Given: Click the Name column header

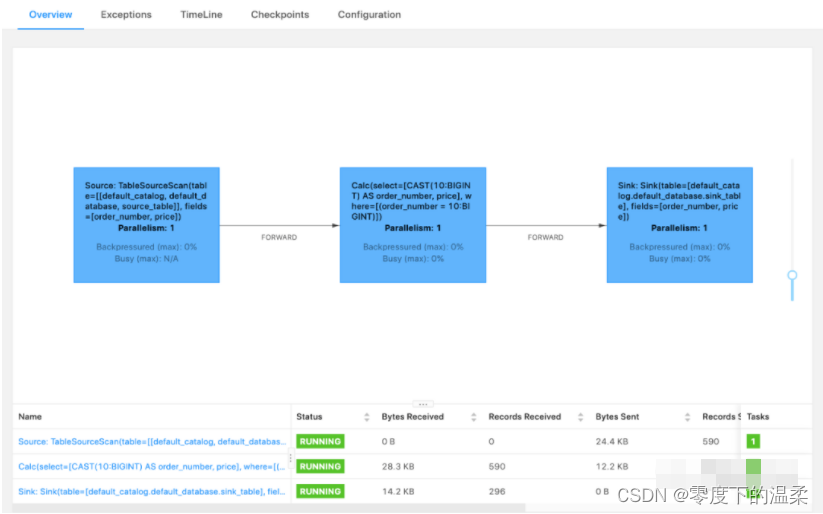Looking at the screenshot, I should click(x=30, y=417).
